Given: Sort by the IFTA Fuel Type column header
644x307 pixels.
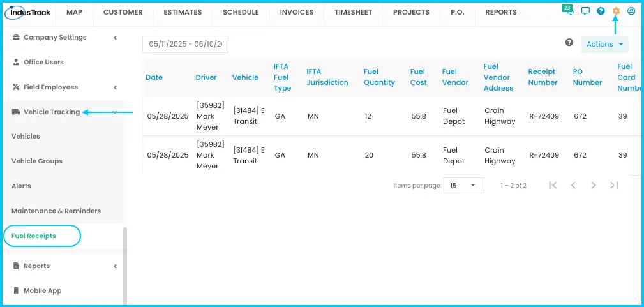Looking at the screenshot, I should point(283,77).
